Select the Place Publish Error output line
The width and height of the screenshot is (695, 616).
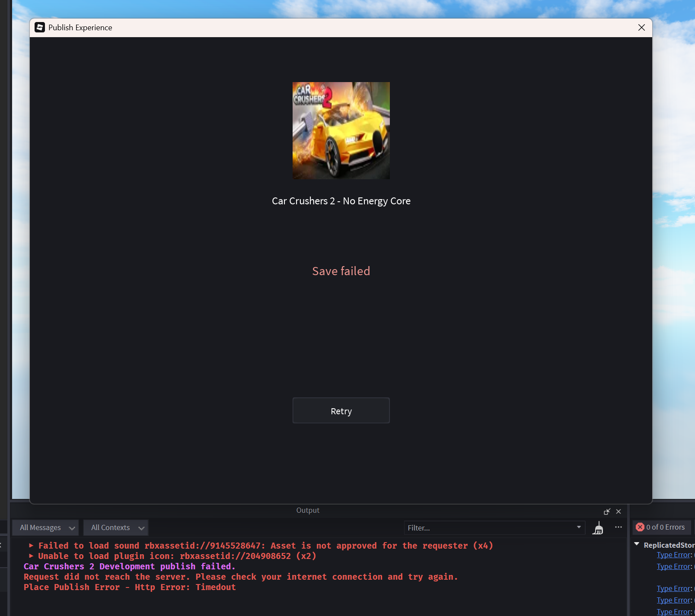[x=130, y=587]
